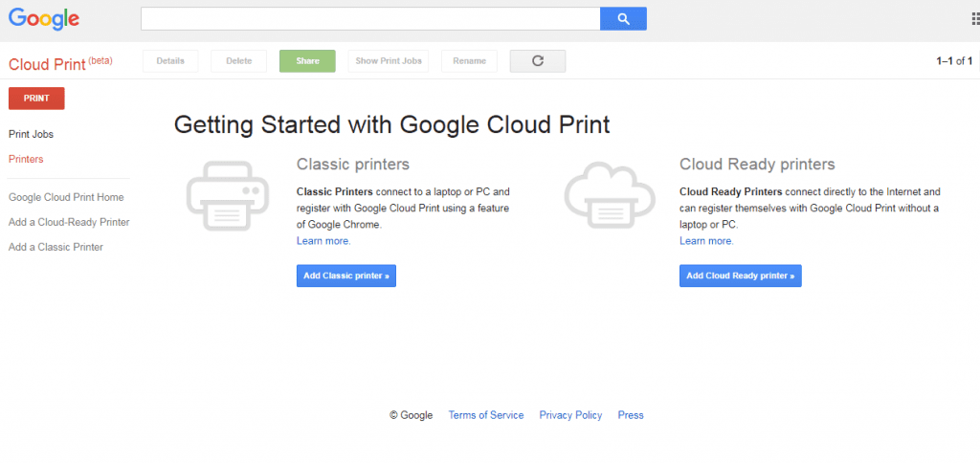Focus the Google search box
This screenshot has width=980, height=463.
369,19
